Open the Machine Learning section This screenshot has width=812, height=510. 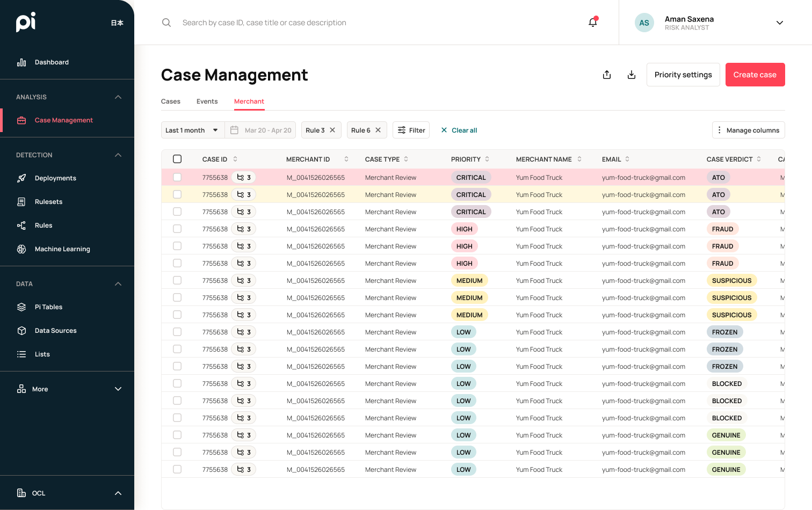coord(63,249)
